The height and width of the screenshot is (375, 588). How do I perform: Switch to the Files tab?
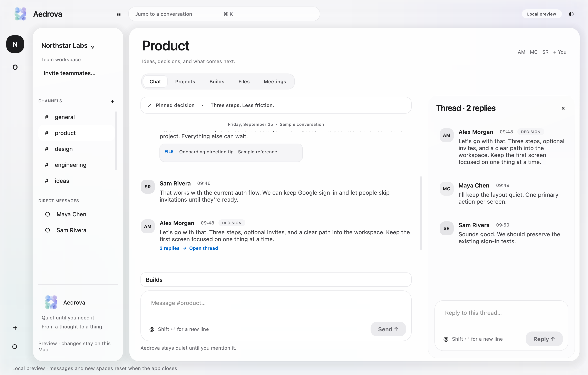(244, 81)
